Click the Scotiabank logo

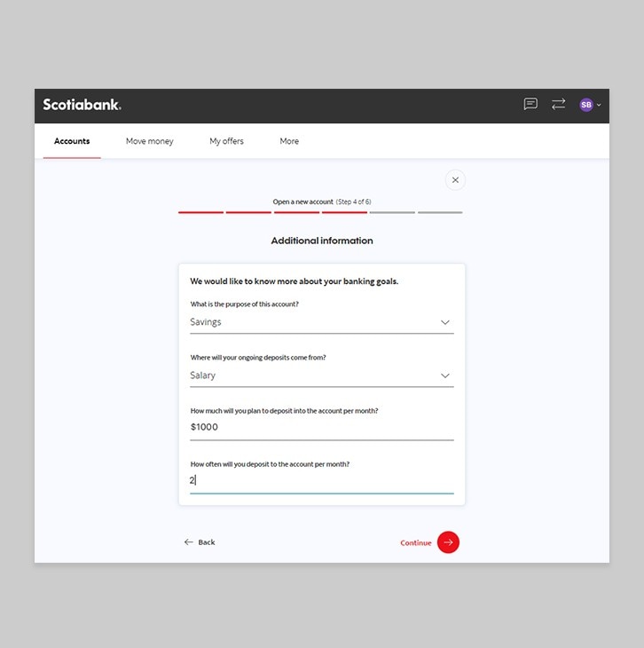(82, 105)
